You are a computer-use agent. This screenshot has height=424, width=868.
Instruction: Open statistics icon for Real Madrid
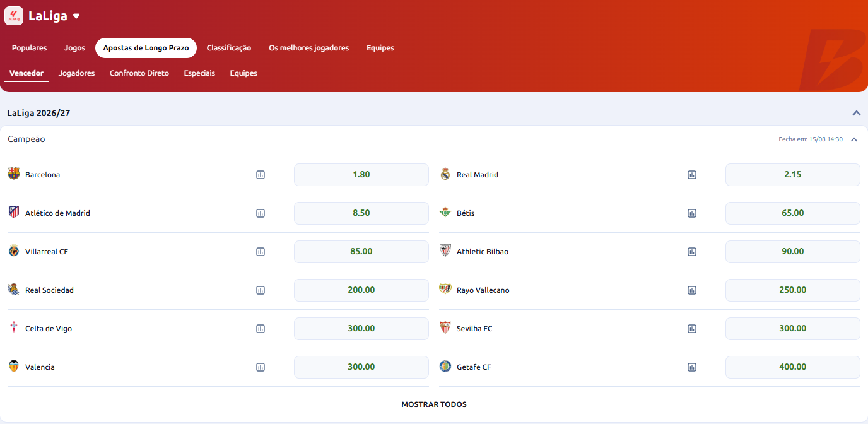tap(692, 175)
